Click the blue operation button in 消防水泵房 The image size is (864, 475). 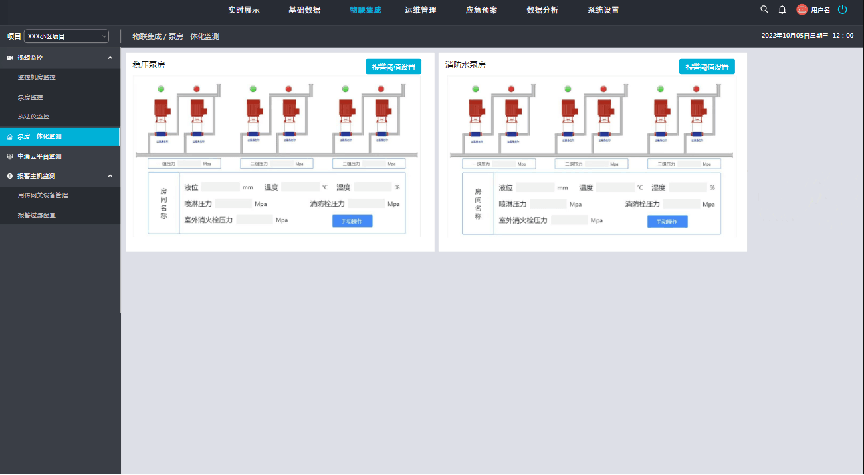[667, 222]
